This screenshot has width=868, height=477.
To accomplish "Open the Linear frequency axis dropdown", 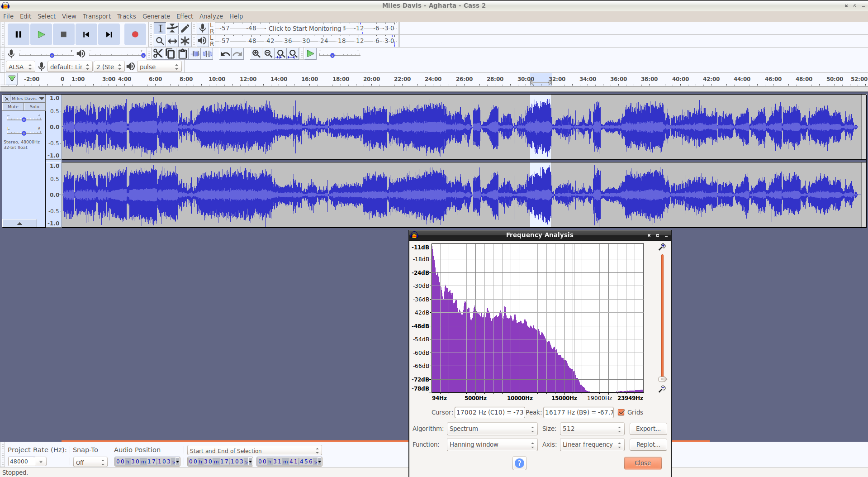I will 592,444.
